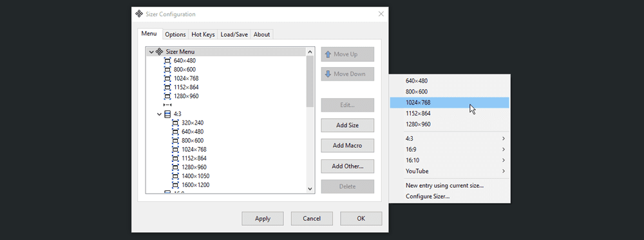The width and height of the screenshot is (644, 240).
Task: Click the Apply button
Action: [x=263, y=219]
